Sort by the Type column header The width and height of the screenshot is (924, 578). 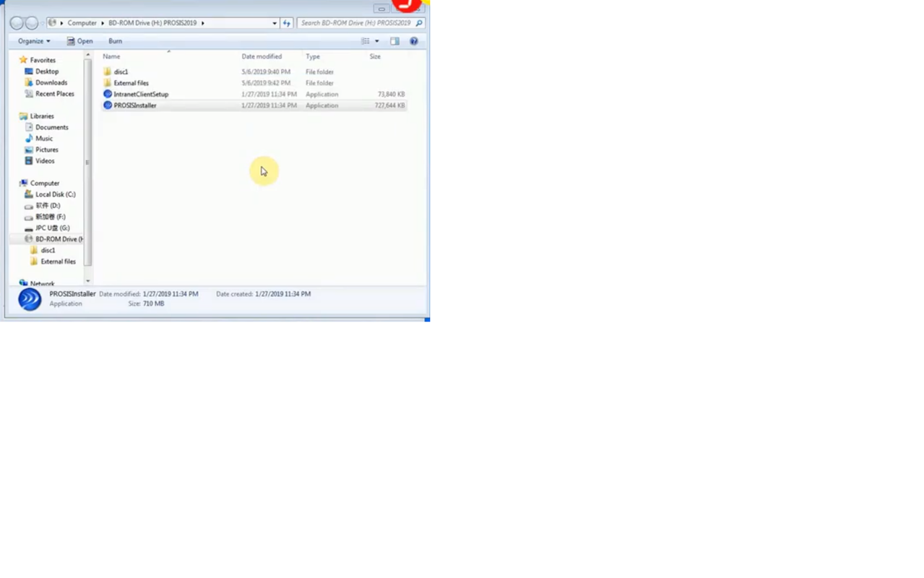[313, 56]
